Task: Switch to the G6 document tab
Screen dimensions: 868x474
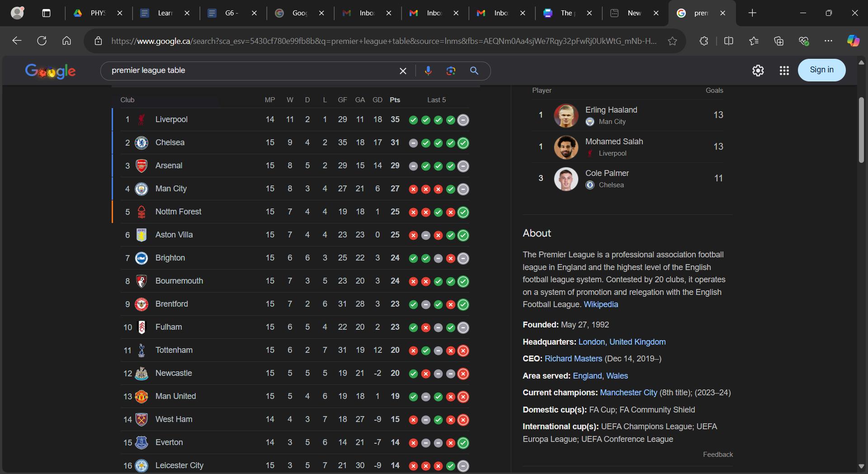Action: [x=232, y=13]
